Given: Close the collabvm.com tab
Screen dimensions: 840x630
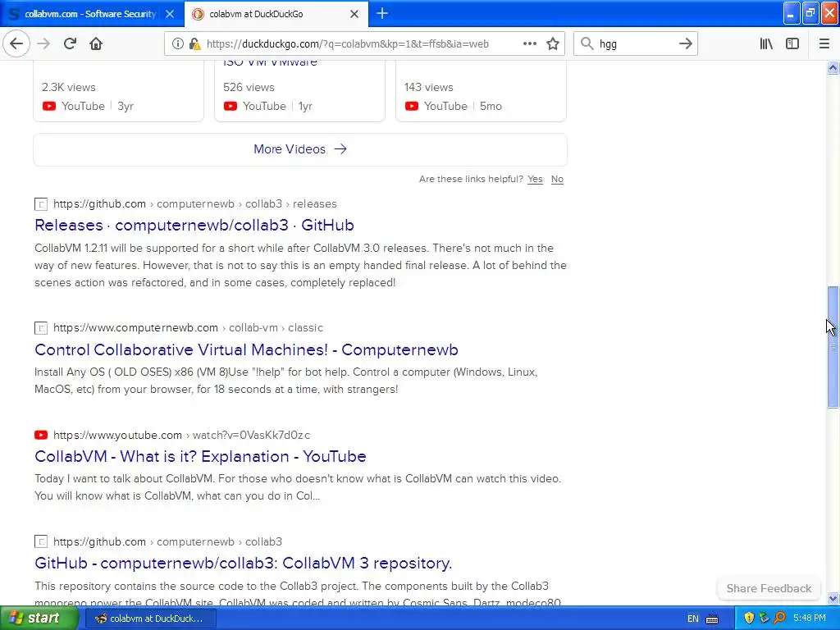Looking at the screenshot, I should point(170,14).
